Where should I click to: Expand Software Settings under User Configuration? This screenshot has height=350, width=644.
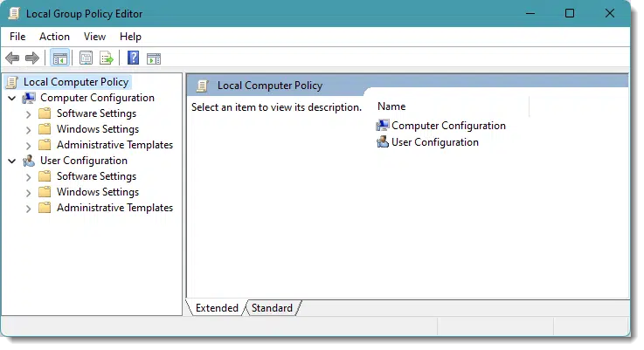[28, 177]
